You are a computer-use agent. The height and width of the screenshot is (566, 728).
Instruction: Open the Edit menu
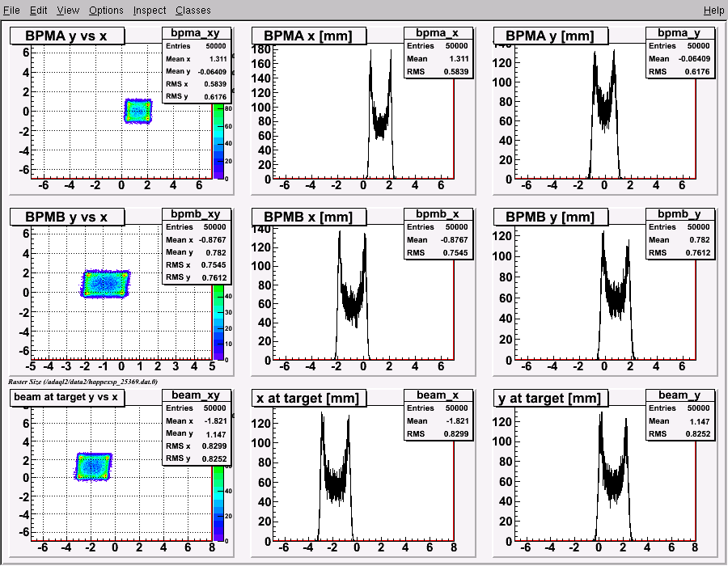click(x=38, y=10)
